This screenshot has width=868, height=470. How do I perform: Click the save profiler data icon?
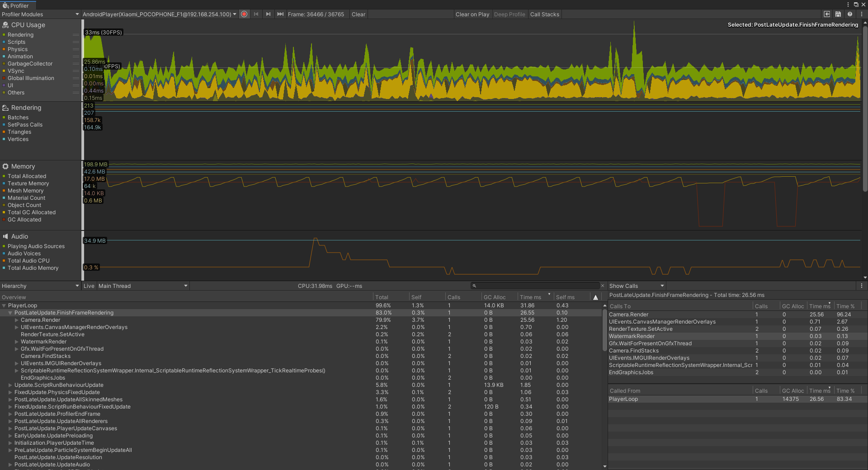(x=838, y=14)
